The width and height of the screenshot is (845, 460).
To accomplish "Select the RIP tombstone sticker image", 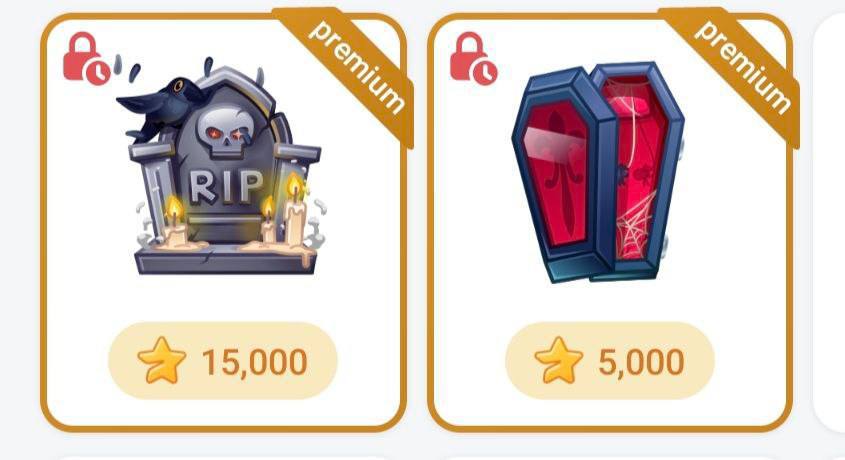I will 222,167.
